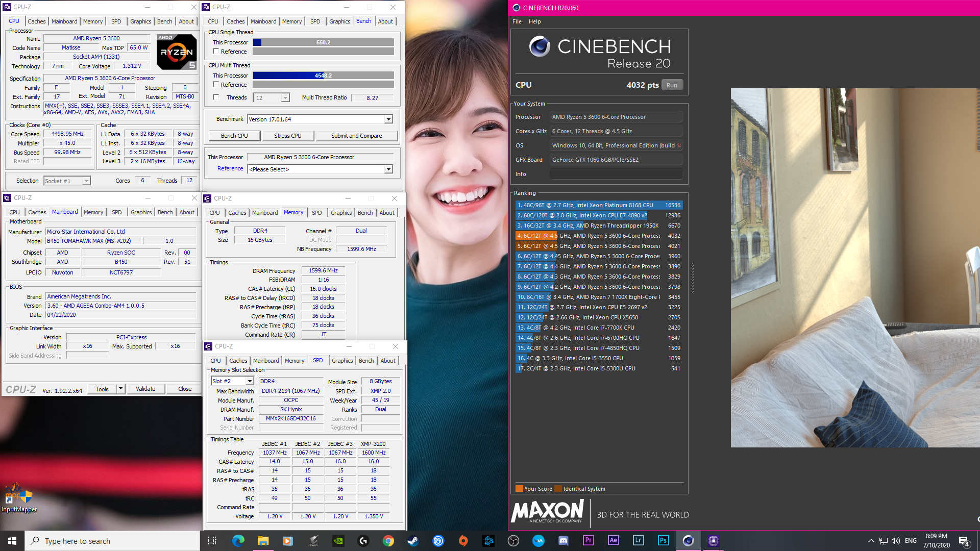The width and height of the screenshot is (980, 551).
Task: Switch to SPD tab in Memory window
Action: [x=317, y=213]
